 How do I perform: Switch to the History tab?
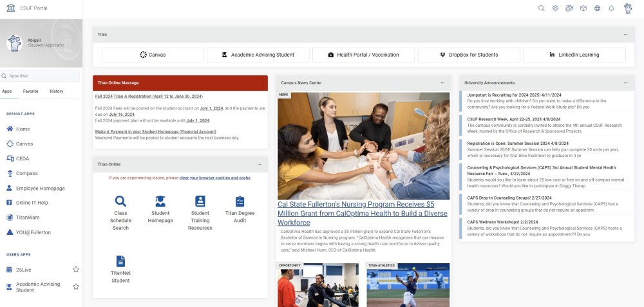coord(56,91)
